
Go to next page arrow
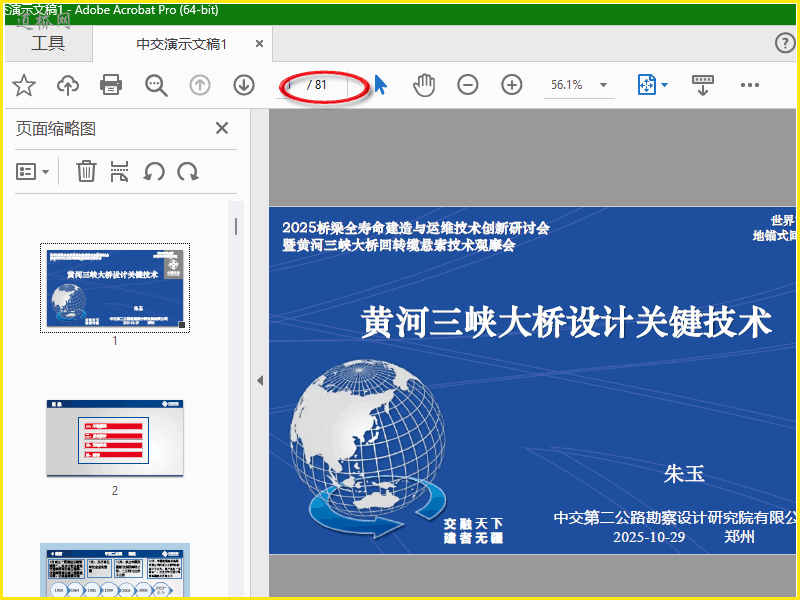(244, 85)
